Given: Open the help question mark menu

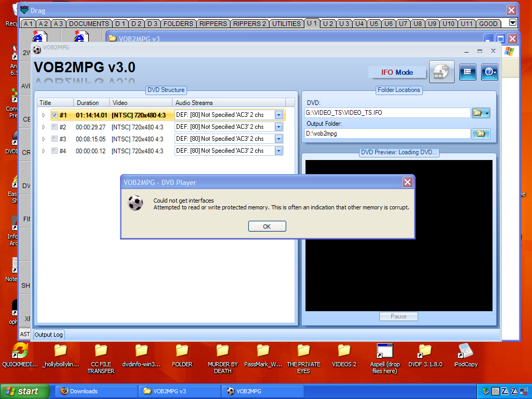Looking at the screenshot, I should tap(489, 72).
